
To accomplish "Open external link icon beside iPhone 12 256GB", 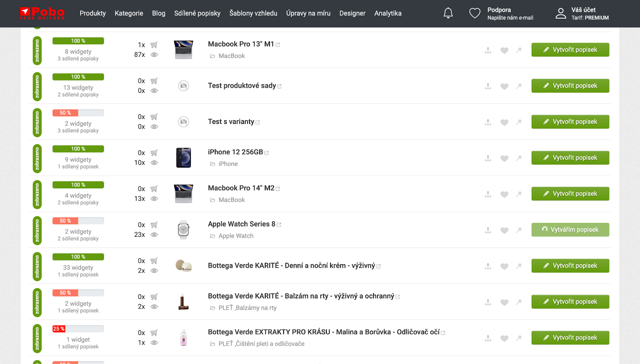I will (267, 153).
